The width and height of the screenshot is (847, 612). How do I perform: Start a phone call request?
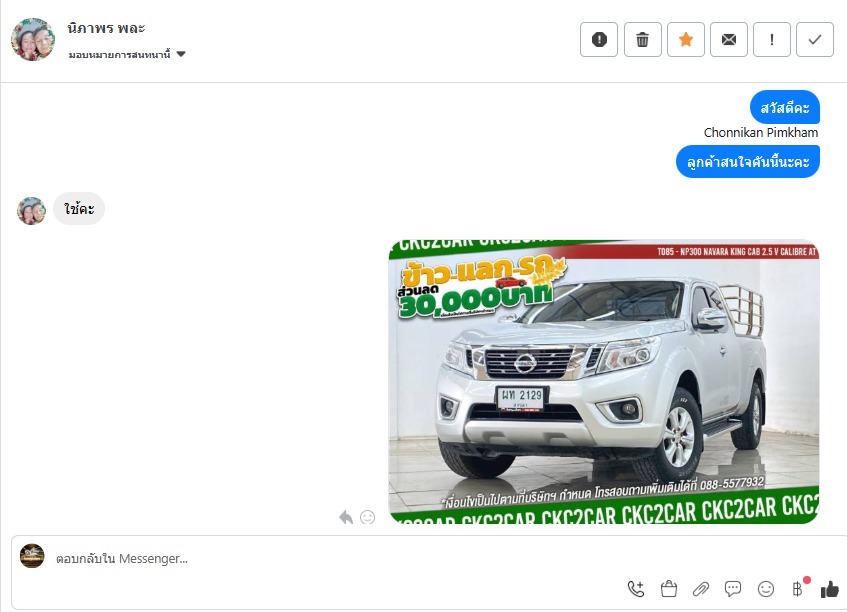click(636, 589)
